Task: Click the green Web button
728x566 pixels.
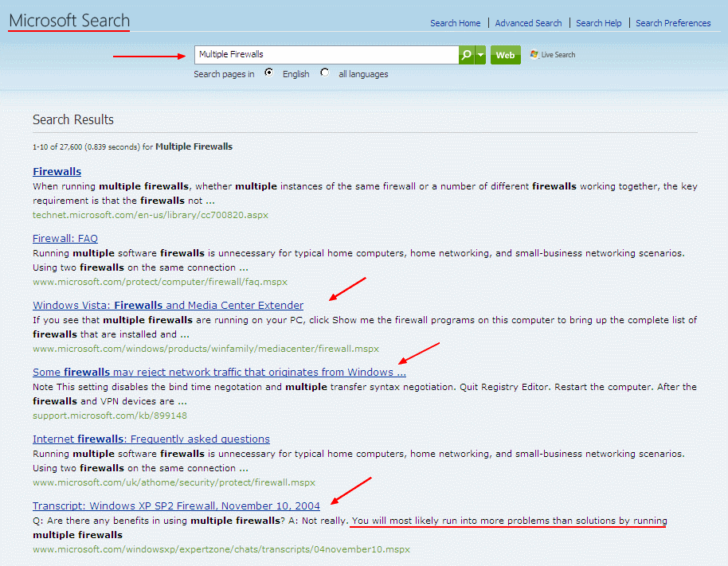Action: click(505, 55)
